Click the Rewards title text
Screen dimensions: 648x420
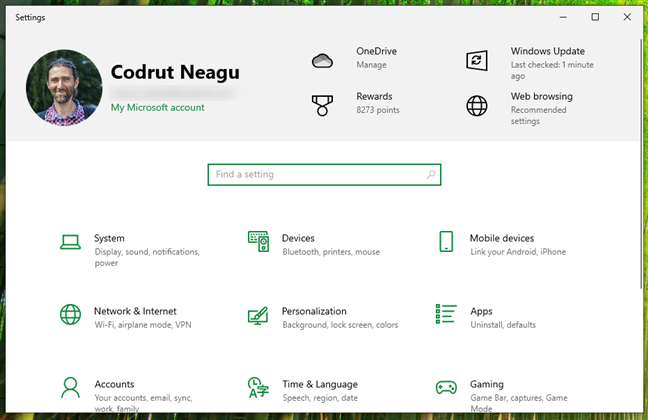click(x=374, y=96)
